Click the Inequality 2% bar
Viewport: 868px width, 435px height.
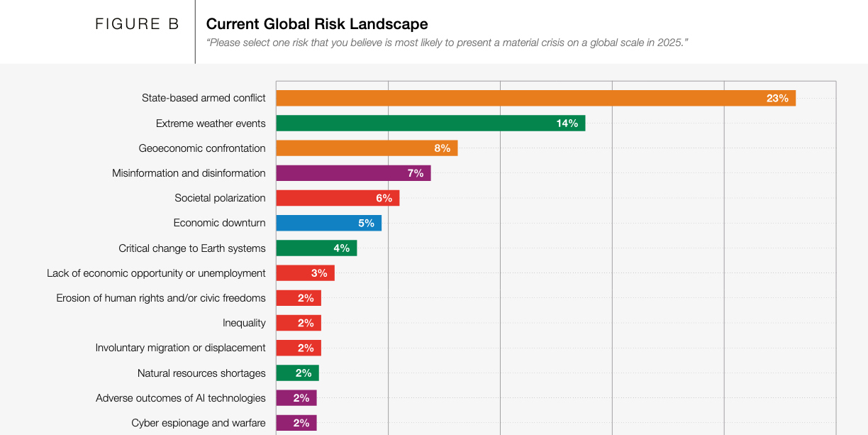(298, 323)
